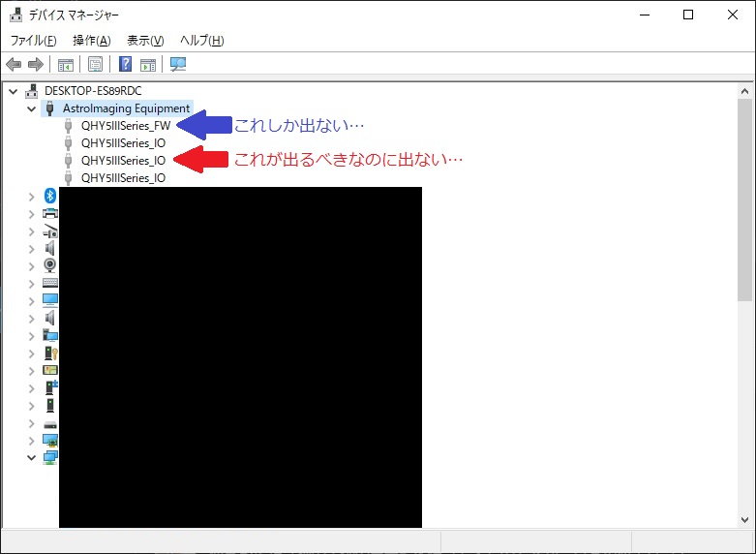Image resolution: width=756 pixels, height=554 pixels.
Task: Select the Bluetooth category icon
Action: click(x=50, y=196)
